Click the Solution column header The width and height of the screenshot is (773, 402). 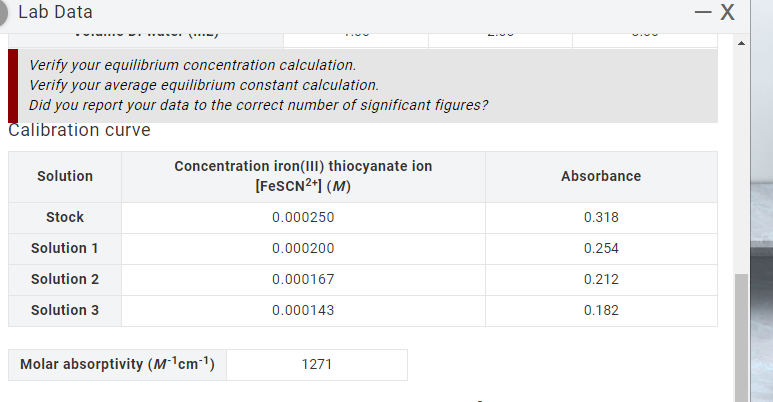[65, 177]
